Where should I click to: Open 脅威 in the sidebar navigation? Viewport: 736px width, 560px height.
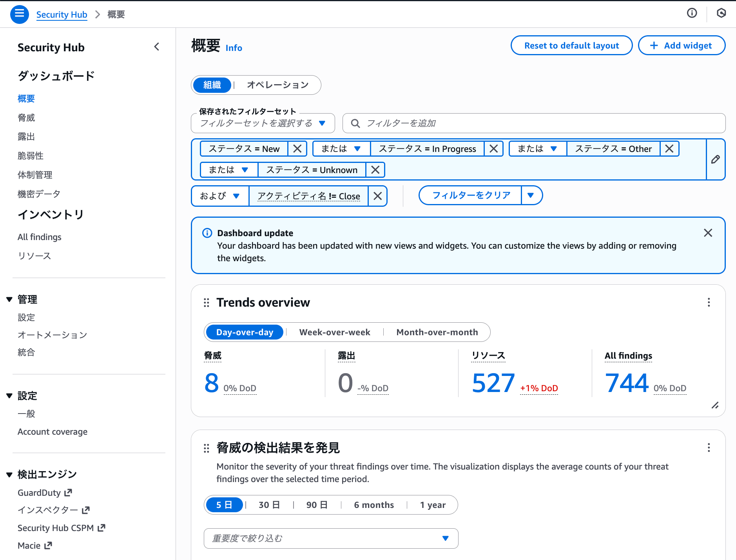click(x=26, y=117)
